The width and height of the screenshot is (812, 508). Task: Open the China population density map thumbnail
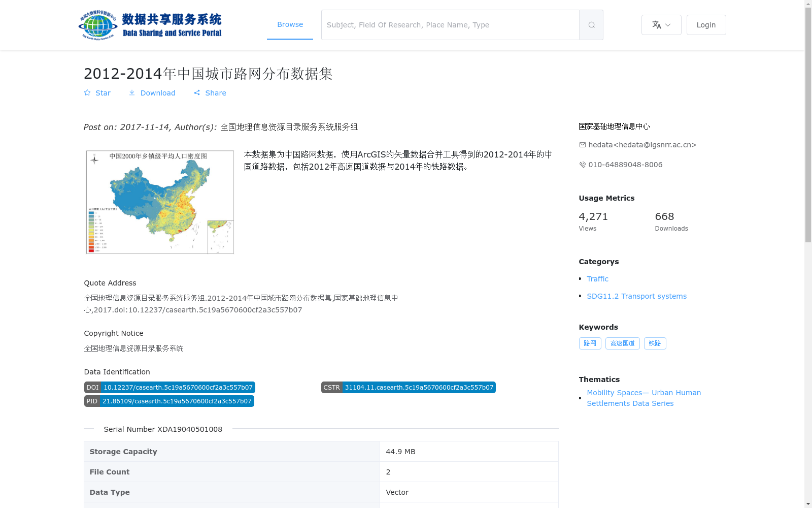(160, 202)
